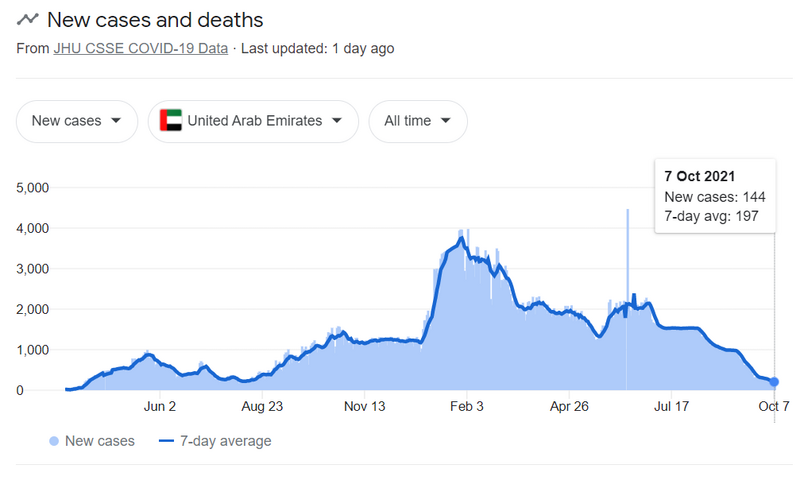Click the Feb 3 date axis label

coord(466,407)
